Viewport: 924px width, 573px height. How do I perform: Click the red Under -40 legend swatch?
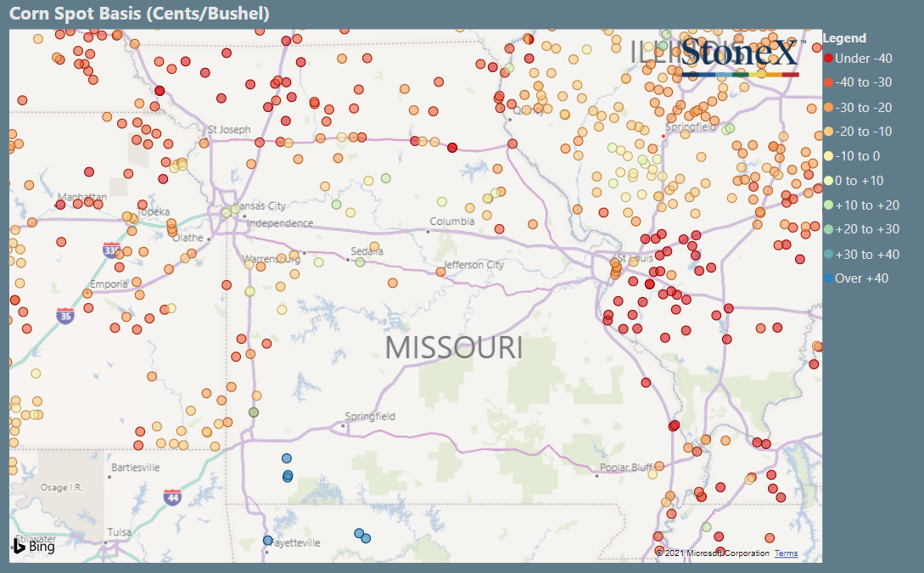tap(828, 59)
